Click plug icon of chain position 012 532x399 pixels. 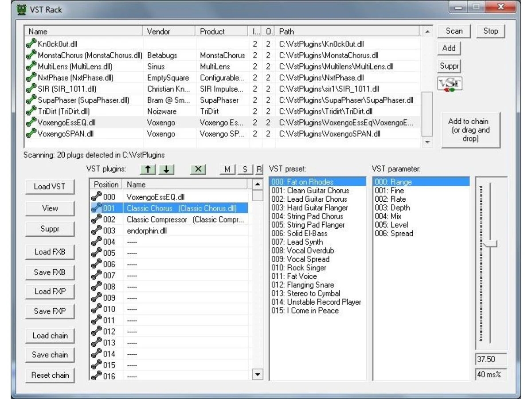click(96, 331)
